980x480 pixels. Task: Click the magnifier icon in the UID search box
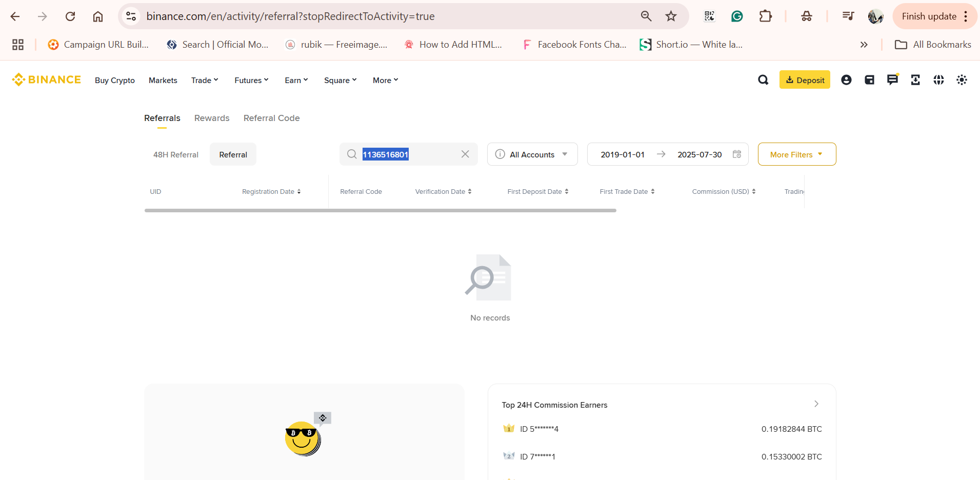pos(352,154)
